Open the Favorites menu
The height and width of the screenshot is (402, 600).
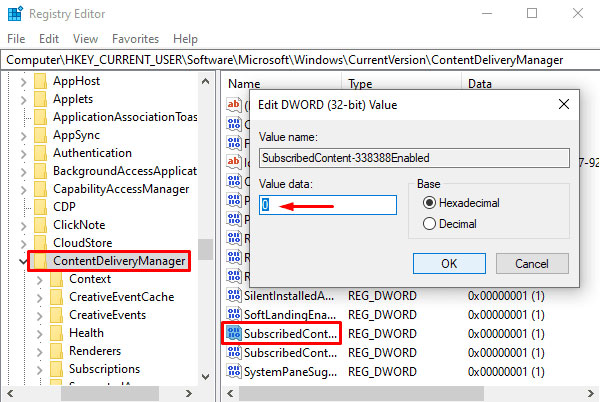135,38
